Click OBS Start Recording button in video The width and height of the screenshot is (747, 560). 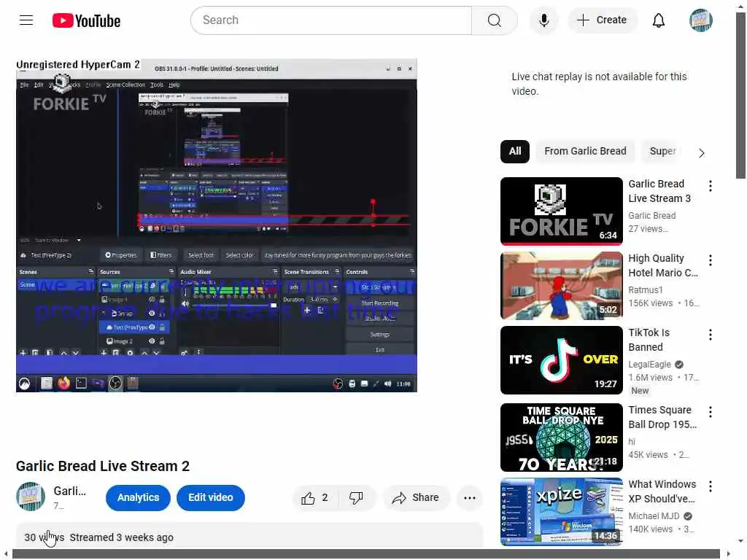pos(379,303)
